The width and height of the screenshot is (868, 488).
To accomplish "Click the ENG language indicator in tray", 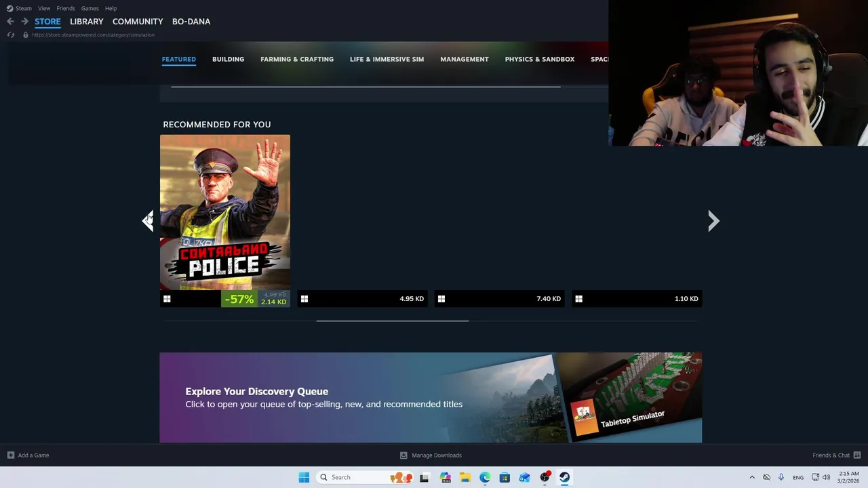I will coord(798,477).
